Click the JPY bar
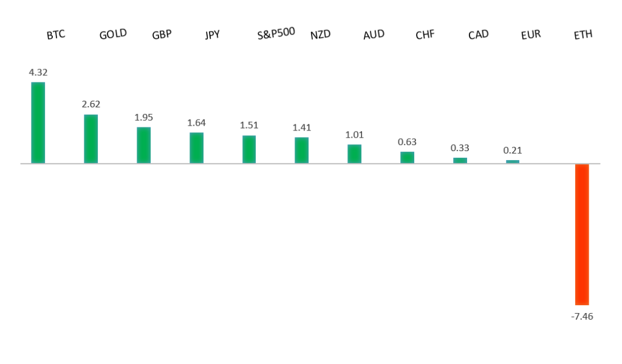This screenshot has height=364, width=622. point(196,148)
